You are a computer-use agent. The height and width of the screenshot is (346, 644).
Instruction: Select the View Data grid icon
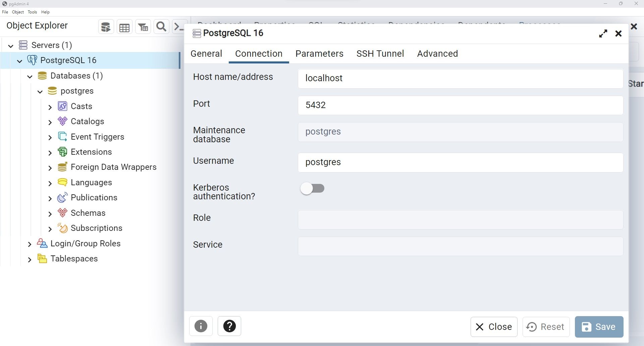[x=124, y=27]
